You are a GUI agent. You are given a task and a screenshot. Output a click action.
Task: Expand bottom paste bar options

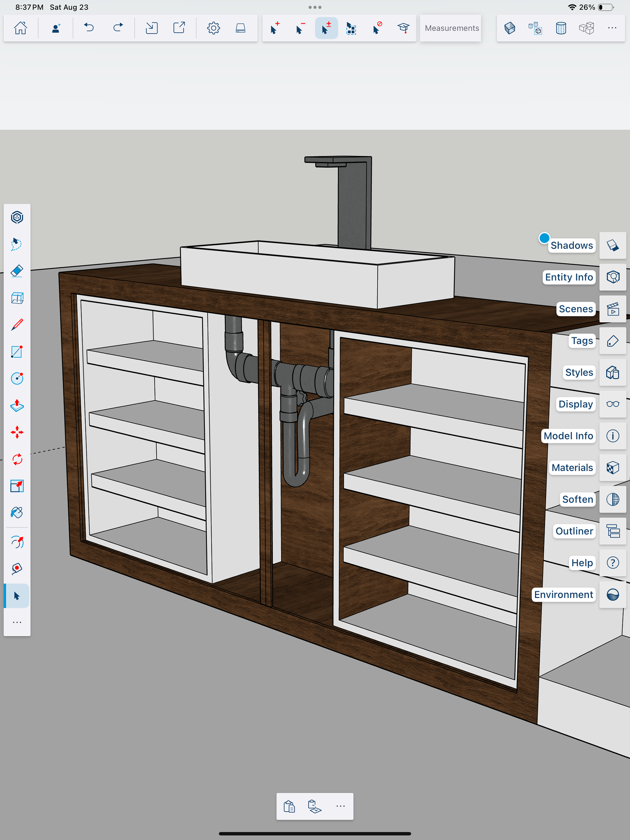[340, 806]
